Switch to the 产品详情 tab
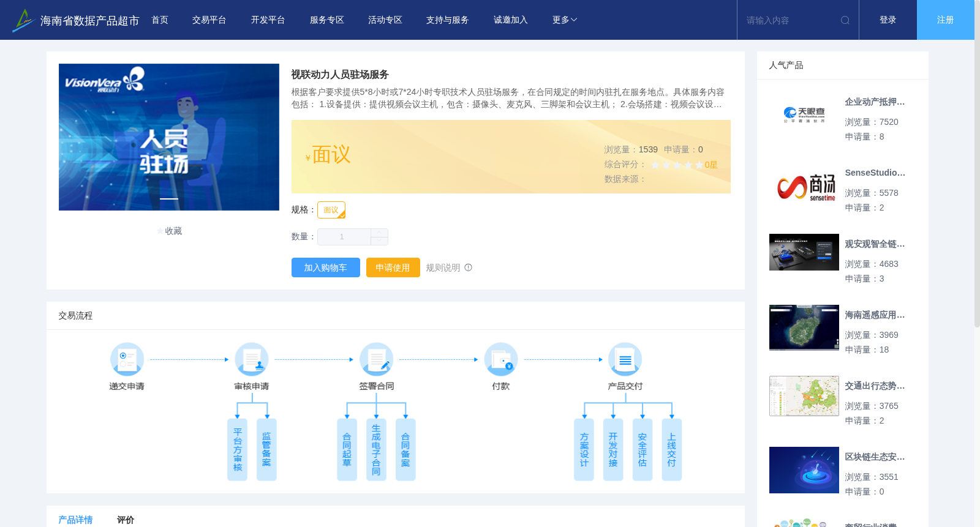The image size is (980, 527). tap(75, 520)
